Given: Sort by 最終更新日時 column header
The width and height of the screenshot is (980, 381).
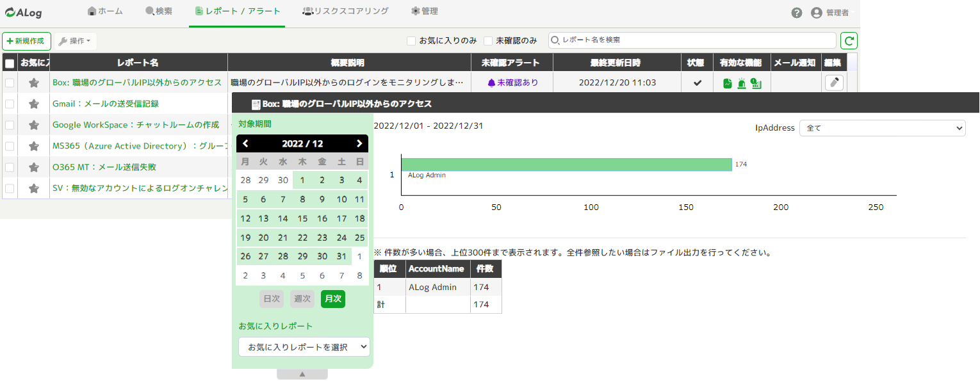Looking at the screenshot, I should [x=616, y=63].
